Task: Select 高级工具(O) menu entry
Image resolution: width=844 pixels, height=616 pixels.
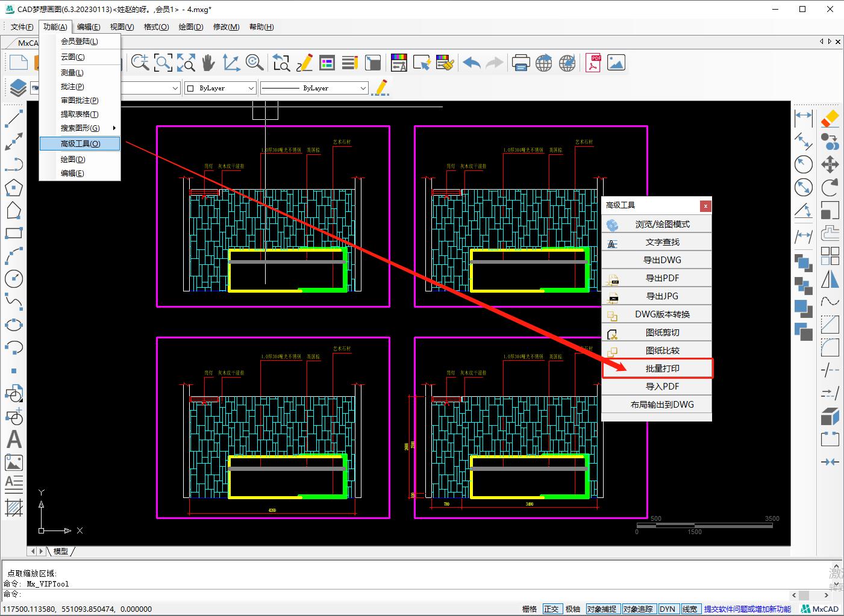Action: (x=80, y=143)
